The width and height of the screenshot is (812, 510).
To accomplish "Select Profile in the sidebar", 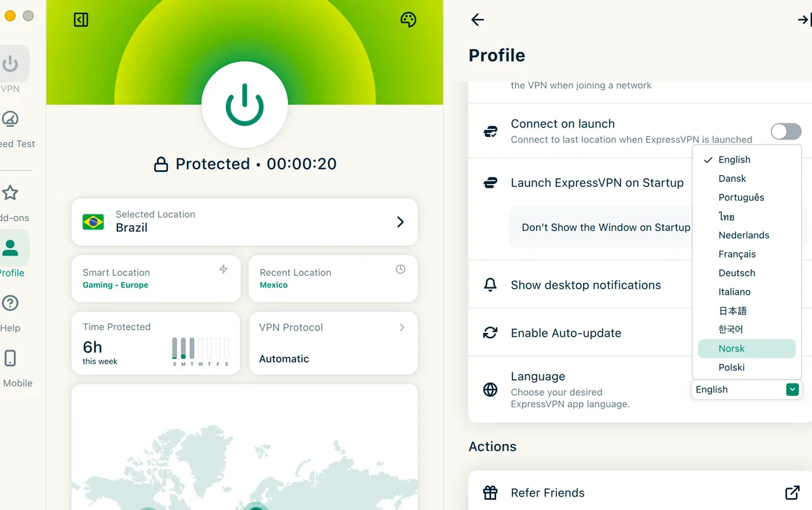I will coord(11,254).
